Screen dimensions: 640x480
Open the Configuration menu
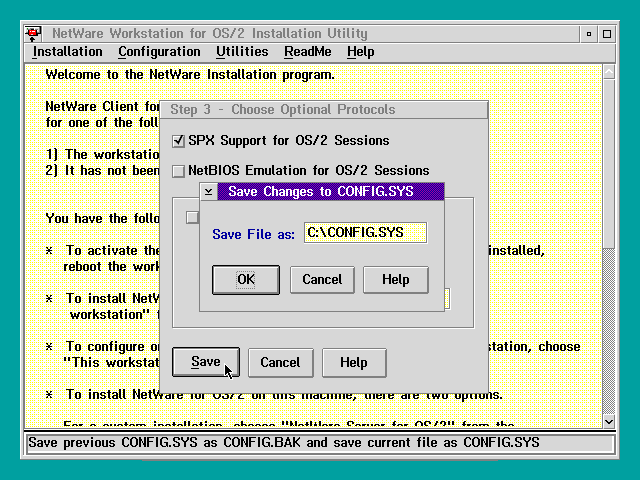point(159,52)
